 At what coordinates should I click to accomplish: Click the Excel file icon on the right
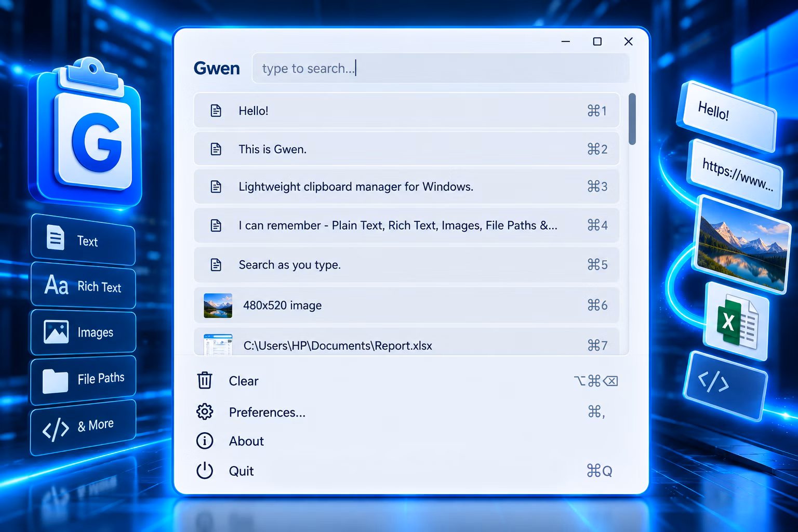737,322
